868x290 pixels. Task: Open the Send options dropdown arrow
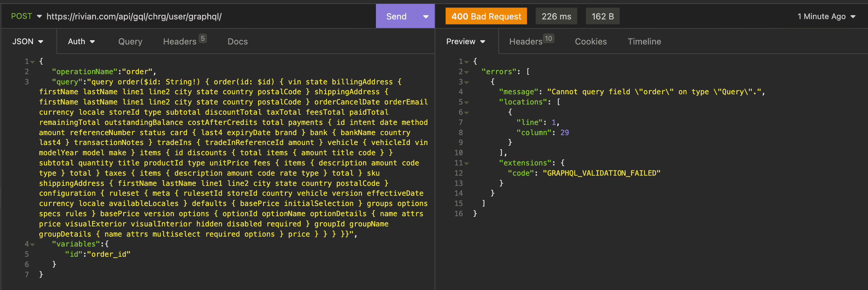[x=426, y=16]
